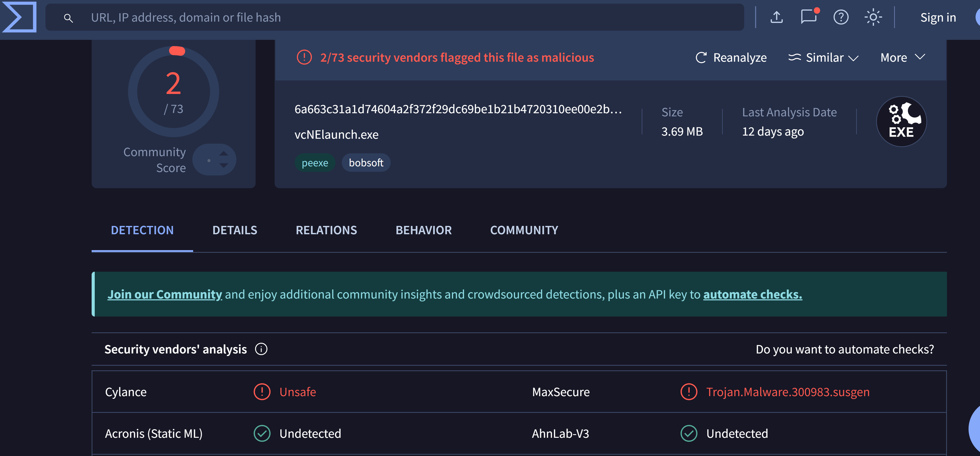Select the Unsafe verdict text
The height and width of the screenshot is (456, 980).
point(298,392)
